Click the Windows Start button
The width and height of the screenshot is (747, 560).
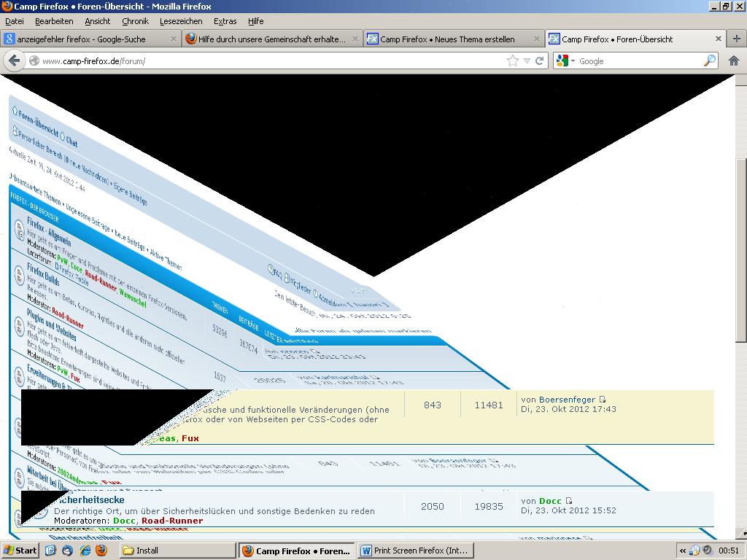20,551
